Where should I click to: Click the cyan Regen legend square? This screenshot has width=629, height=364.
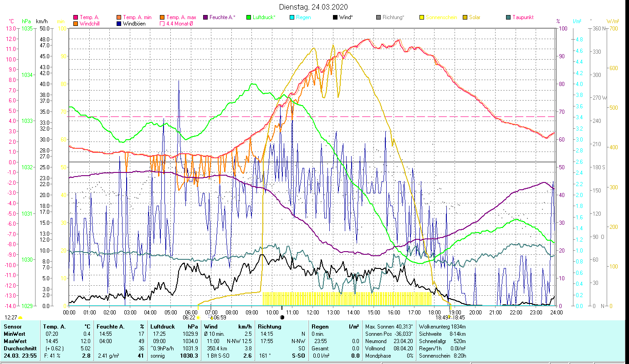[x=292, y=17]
